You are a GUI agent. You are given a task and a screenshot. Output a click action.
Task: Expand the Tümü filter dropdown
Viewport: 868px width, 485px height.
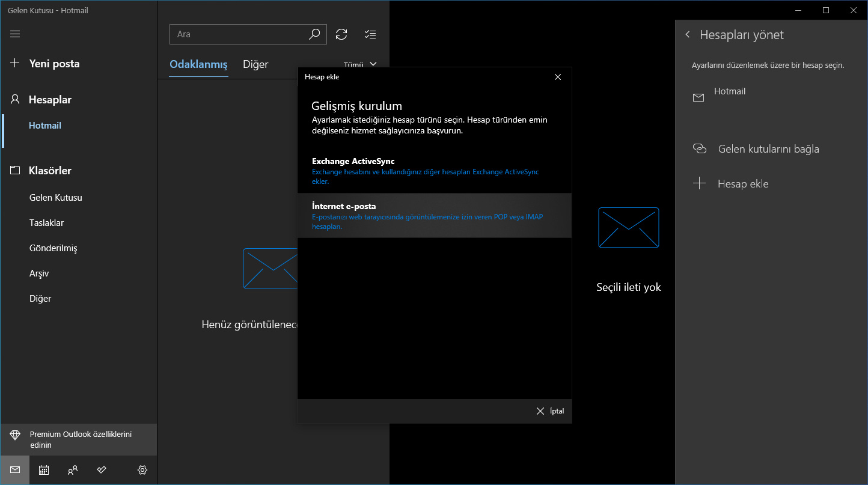(x=360, y=64)
